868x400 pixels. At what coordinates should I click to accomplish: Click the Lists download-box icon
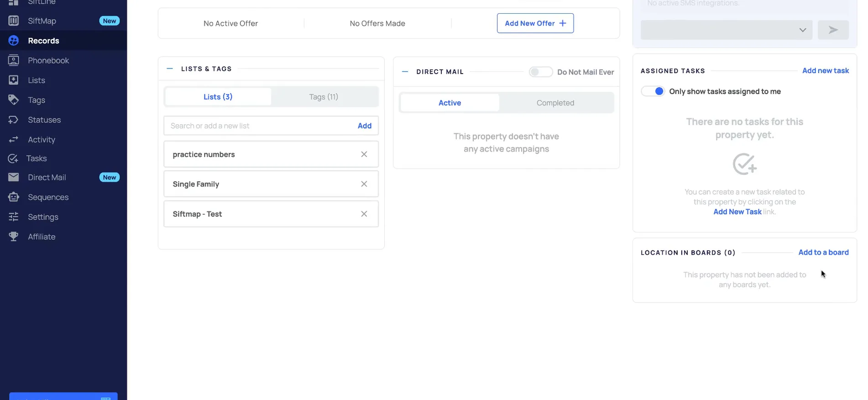pyautogui.click(x=14, y=80)
